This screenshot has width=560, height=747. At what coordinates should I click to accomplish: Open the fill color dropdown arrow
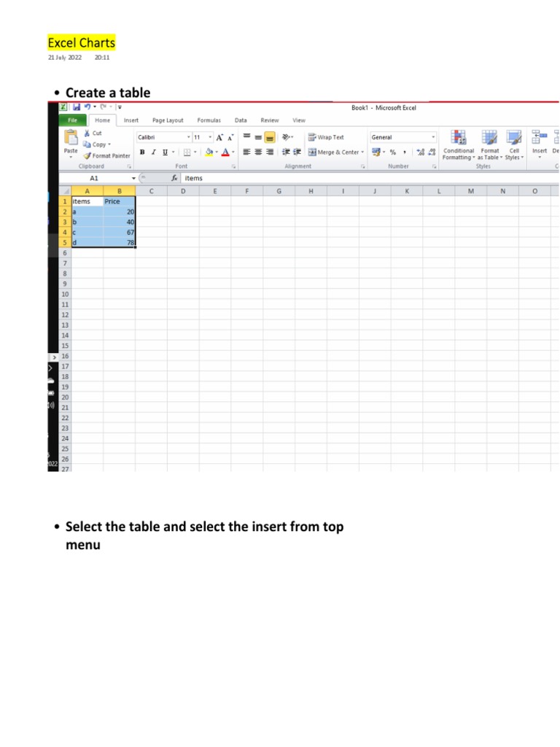click(217, 152)
